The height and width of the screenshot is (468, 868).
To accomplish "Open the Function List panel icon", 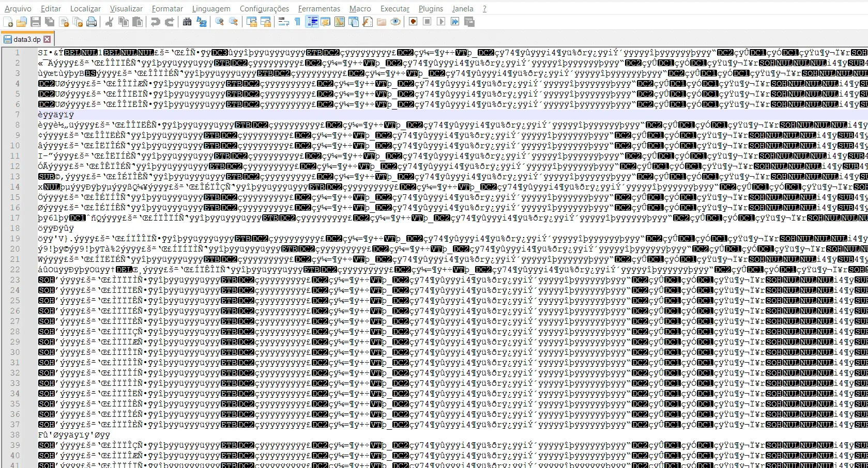I will tap(368, 22).
